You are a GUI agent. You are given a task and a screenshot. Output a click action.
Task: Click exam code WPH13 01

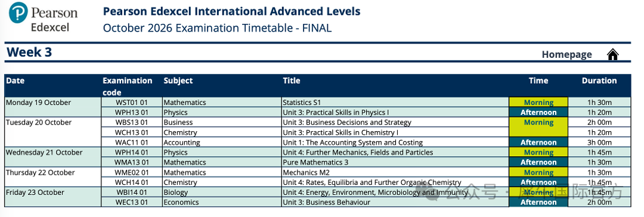[131, 112]
